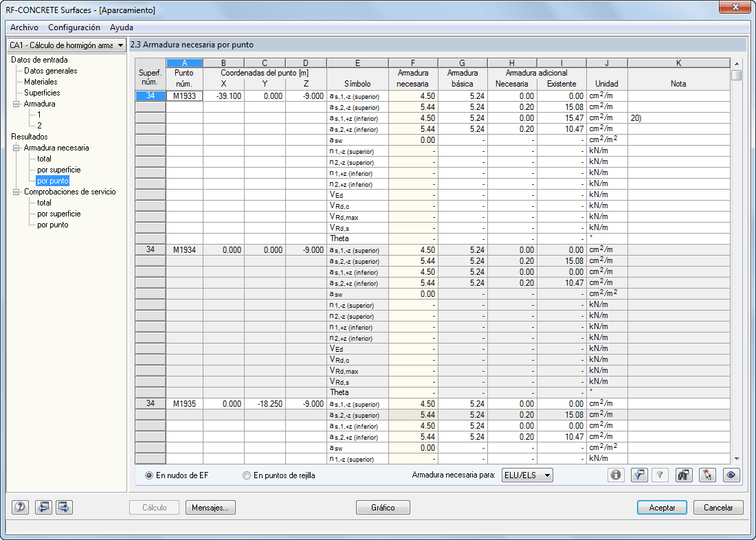Go to next table with right arrow icon
Viewport: 756px width, 540px height.
tap(64, 507)
